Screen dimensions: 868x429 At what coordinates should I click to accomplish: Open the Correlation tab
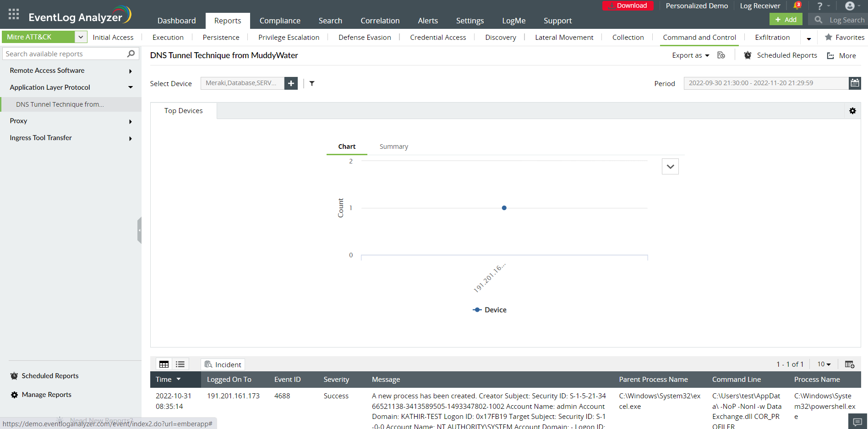pos(380,21)
